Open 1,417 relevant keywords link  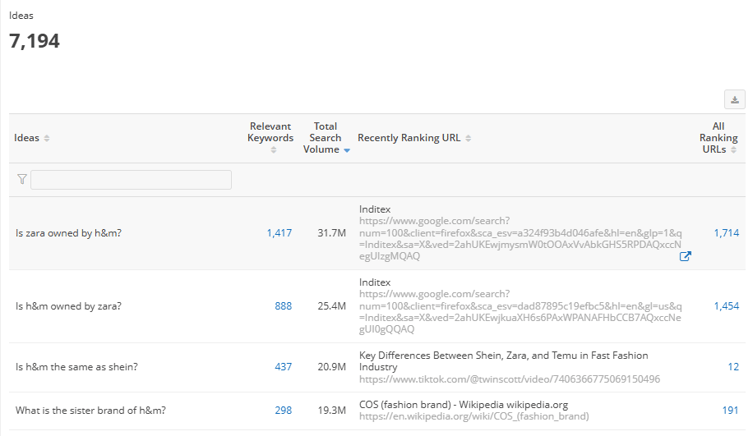coord(279,233)
